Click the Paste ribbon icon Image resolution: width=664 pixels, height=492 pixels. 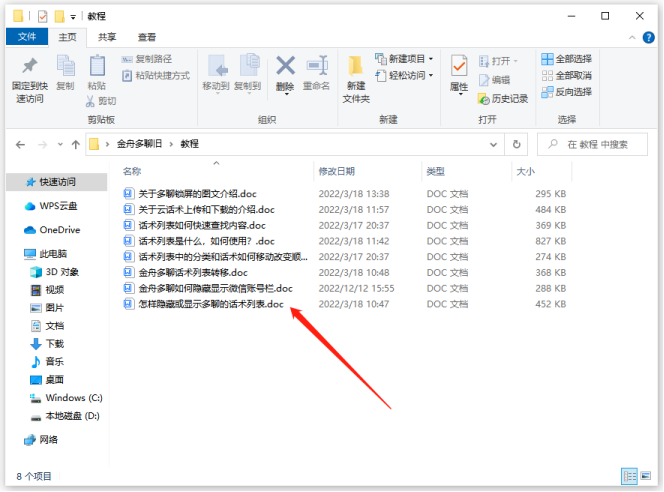97,73
